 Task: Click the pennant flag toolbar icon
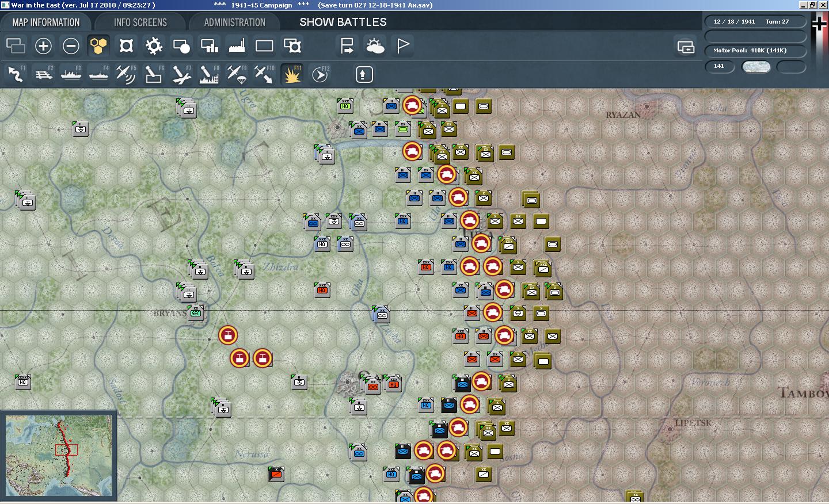pyautogui.click(x=402, y=45)
